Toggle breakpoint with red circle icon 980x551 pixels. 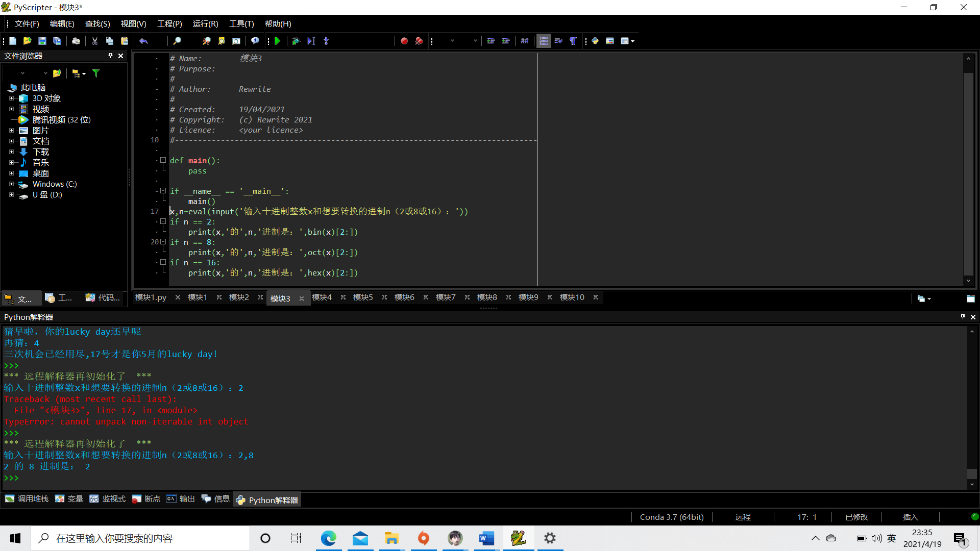[404, 41]
